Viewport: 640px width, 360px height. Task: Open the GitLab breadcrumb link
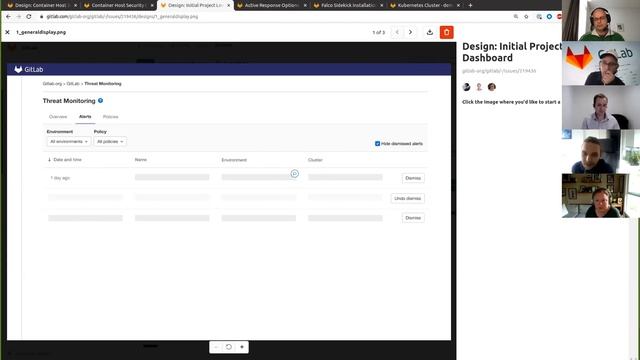click(73, 84)
